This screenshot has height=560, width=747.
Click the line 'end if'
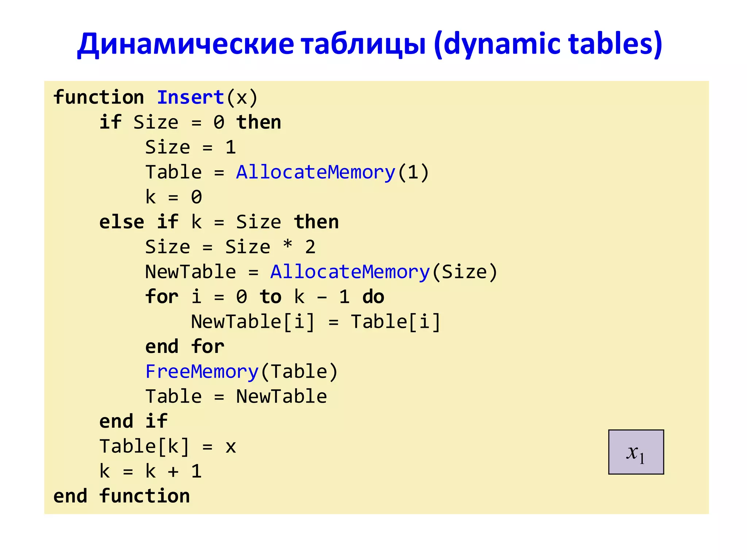click(133, 421)
